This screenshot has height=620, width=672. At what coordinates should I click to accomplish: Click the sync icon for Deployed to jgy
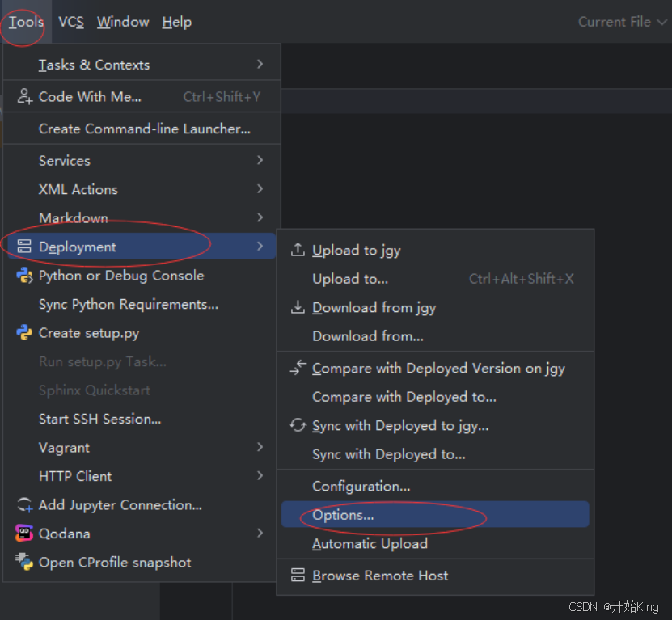coord(298,425)
